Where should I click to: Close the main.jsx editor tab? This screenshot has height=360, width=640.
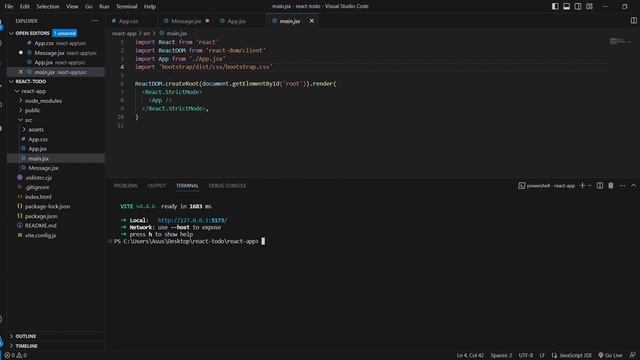tap(312, 21)
